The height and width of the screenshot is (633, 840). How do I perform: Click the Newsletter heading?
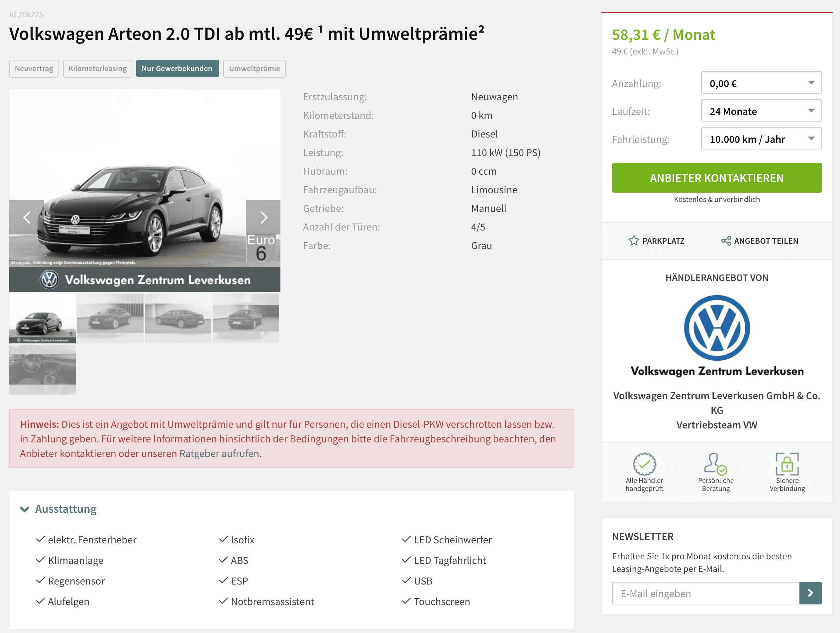643,537
